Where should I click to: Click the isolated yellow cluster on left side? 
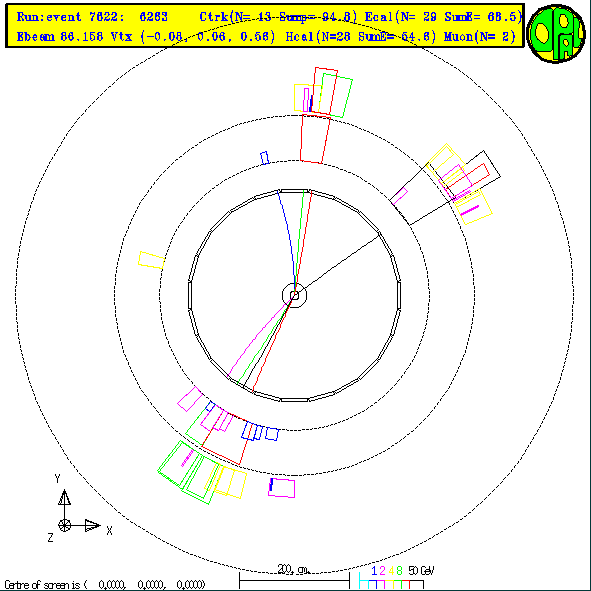coord(151,260)
